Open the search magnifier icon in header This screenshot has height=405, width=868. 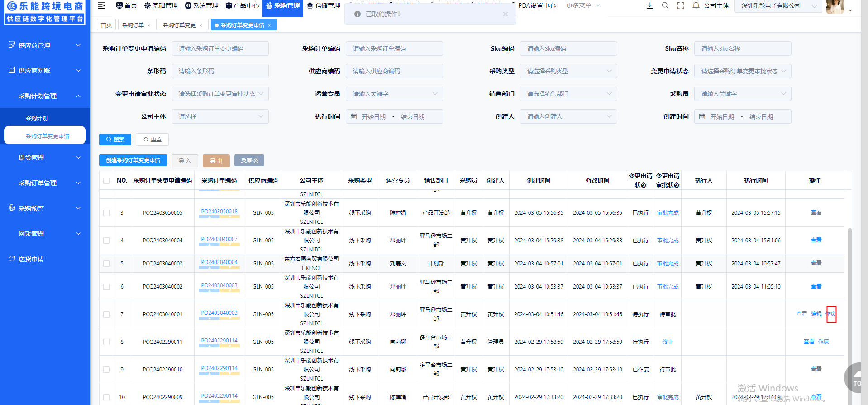point(665,5)
